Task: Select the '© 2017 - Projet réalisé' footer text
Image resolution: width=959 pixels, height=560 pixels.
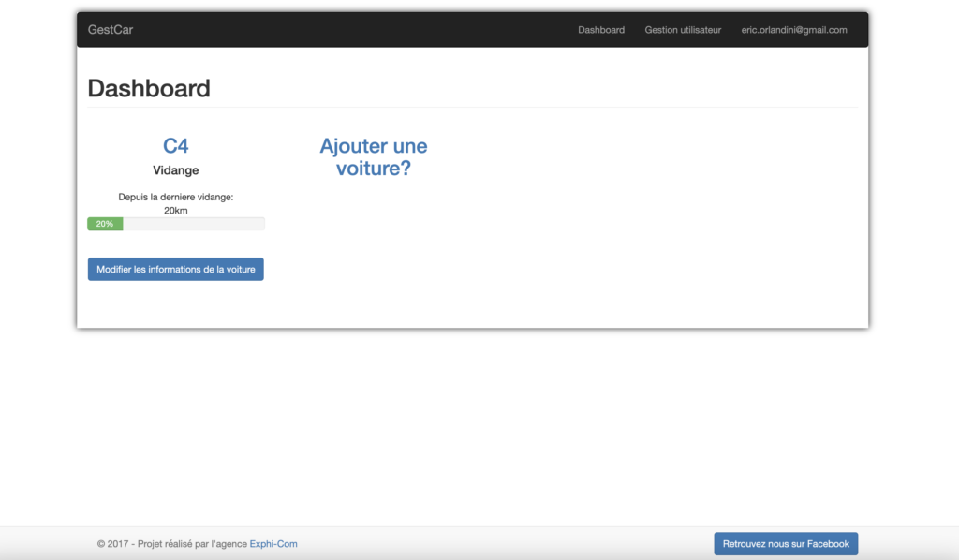Action: pyautogui.click(x=144, y=543)
